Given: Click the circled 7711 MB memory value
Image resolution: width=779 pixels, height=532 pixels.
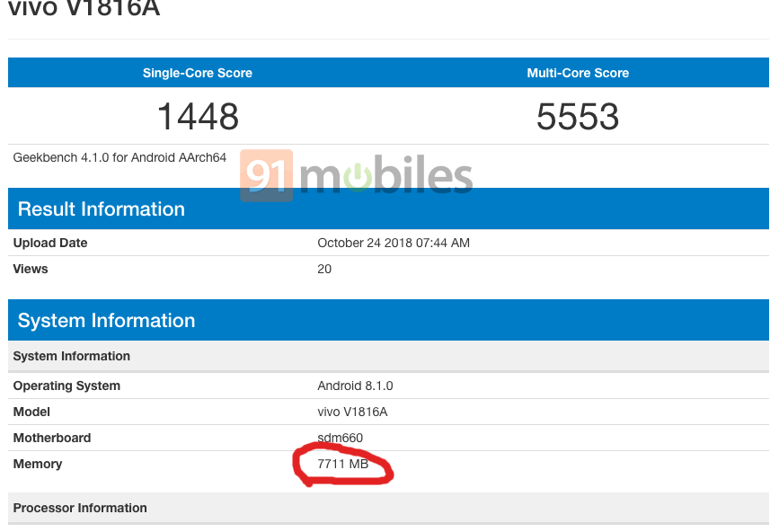Looking at the screenshot, I should pos(343,464).
